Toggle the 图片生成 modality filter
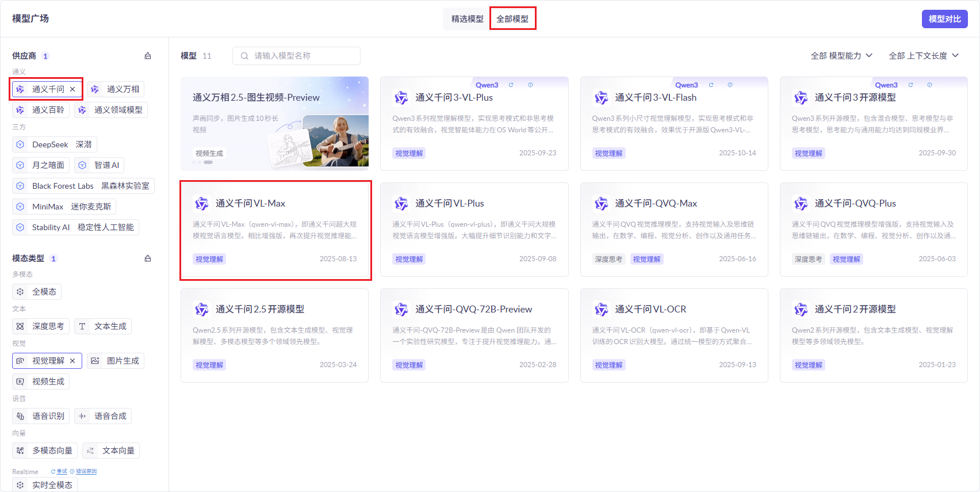980x492 pixels. pyautogui.click(x=116, y=361)
